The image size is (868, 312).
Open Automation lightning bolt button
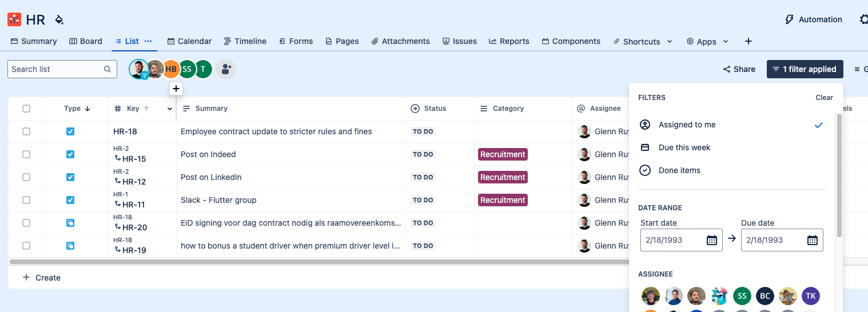click(x=814, y=19)
